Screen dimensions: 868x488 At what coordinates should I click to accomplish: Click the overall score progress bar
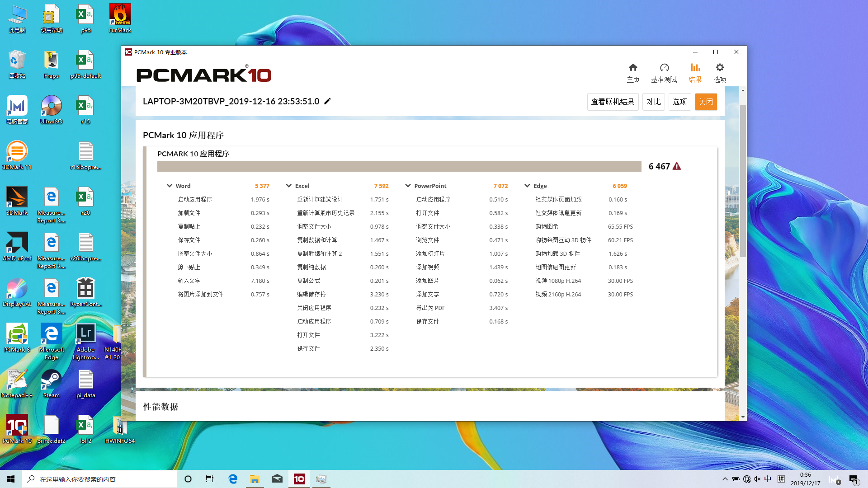click(x=399, y=166)
